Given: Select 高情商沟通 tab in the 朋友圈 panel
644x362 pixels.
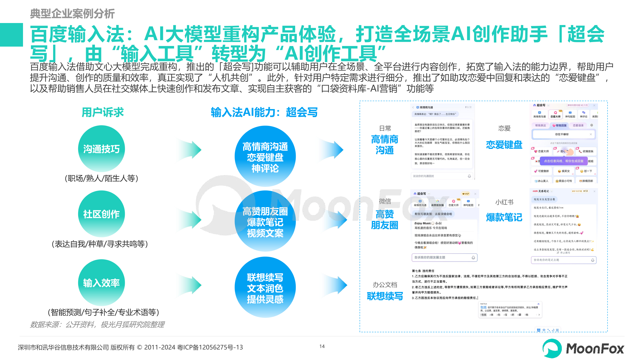Looking at the screenshot, I should pyautogui.click(x=420, y=203).
